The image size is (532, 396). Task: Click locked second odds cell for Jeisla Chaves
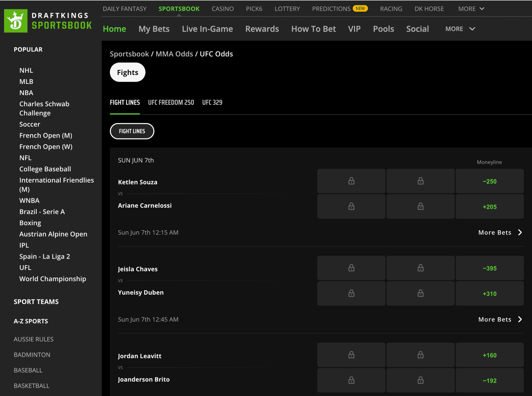[421, 268]
